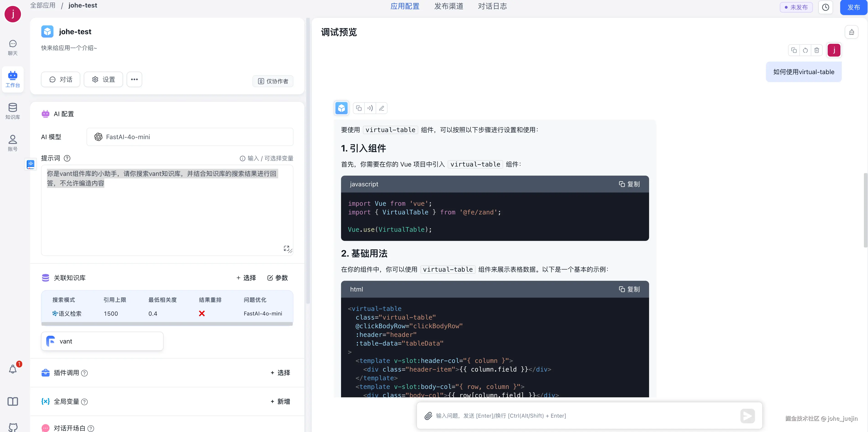The image size is (868, 432).
Task: Switch to the 对话日志 tab
Action: (x=492, y=6)
